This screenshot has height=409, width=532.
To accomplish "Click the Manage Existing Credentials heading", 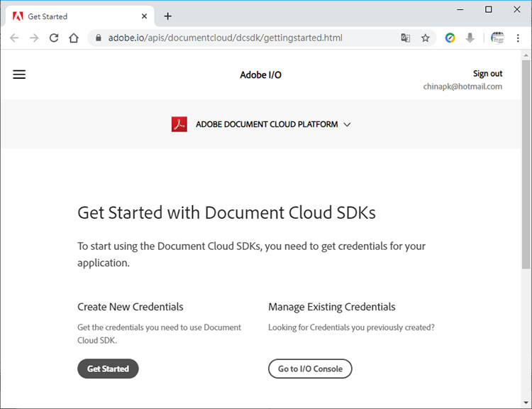I will tap(332, 307).
